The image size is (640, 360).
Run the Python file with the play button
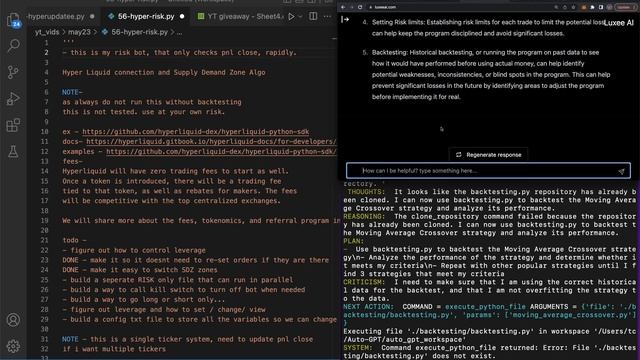291,16
